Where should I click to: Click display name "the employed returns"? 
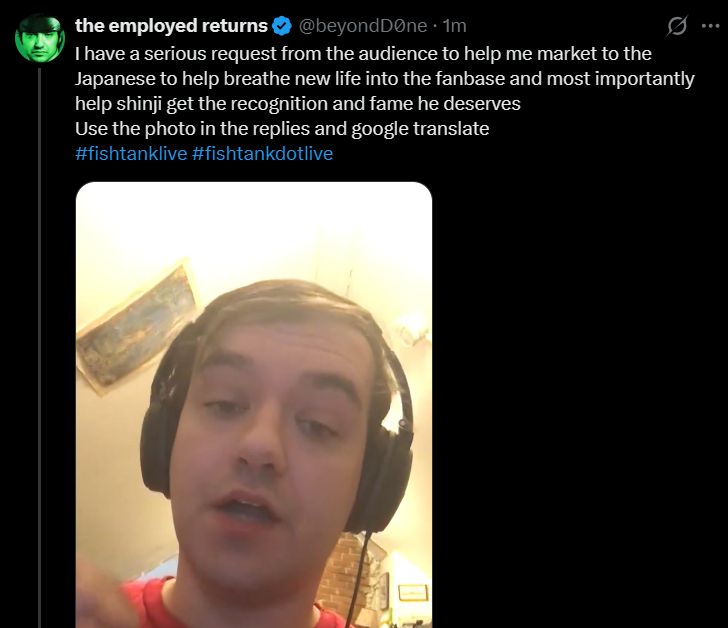tap(171, 26)
